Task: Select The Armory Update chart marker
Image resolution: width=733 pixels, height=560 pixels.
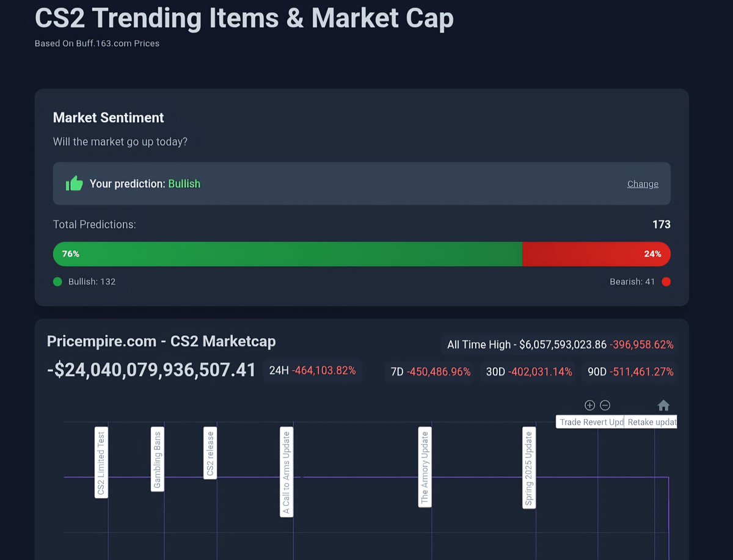Action: (425, 467)
